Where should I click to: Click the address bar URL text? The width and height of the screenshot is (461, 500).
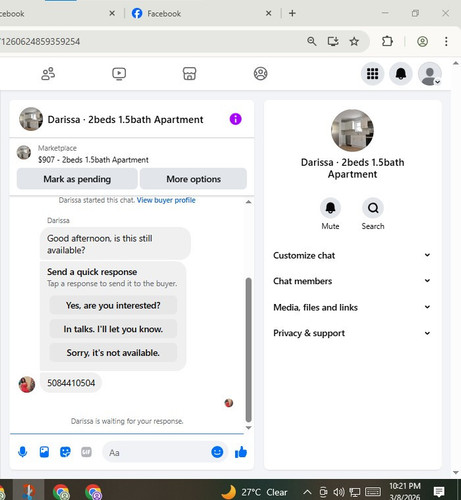click(x=40, y=42)
